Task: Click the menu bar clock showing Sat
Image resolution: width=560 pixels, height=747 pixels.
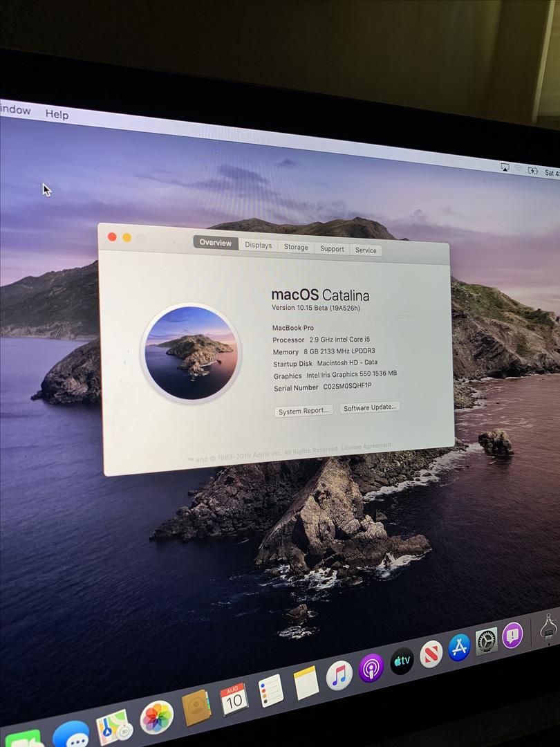Action: tap(552, 173)
